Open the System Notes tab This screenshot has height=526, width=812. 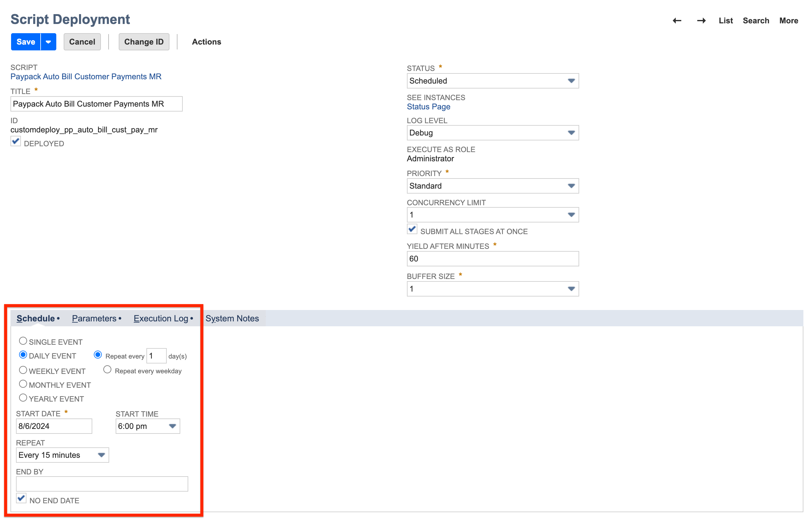tap(232, 318)
